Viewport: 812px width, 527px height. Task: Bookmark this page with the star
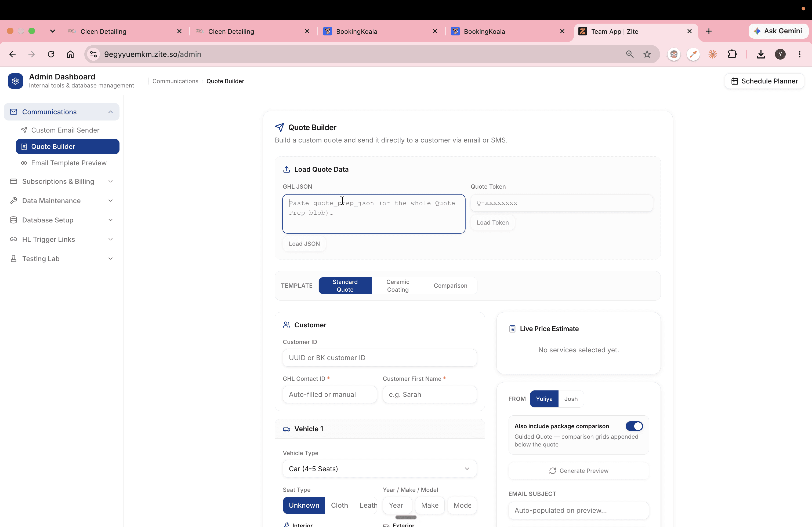647,54
